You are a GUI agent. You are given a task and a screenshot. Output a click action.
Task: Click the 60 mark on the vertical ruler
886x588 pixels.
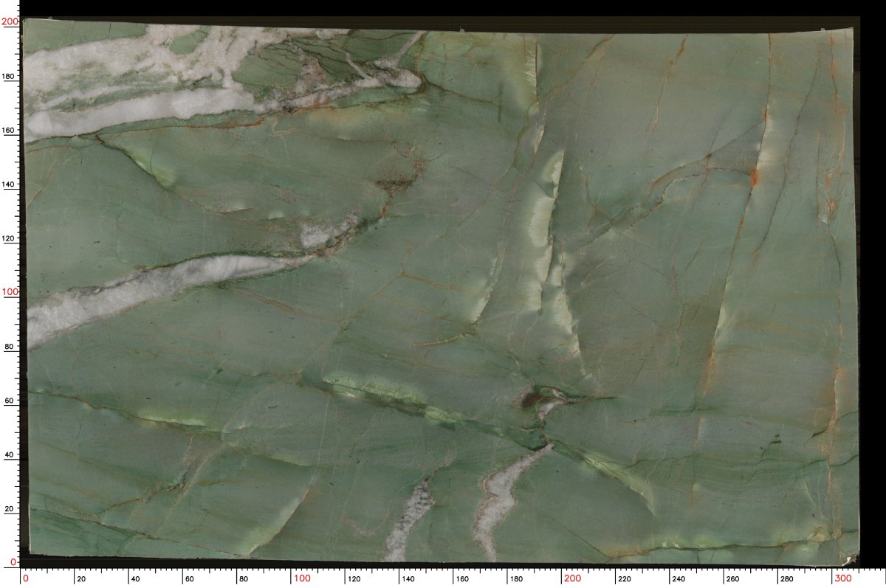(10, 401)
